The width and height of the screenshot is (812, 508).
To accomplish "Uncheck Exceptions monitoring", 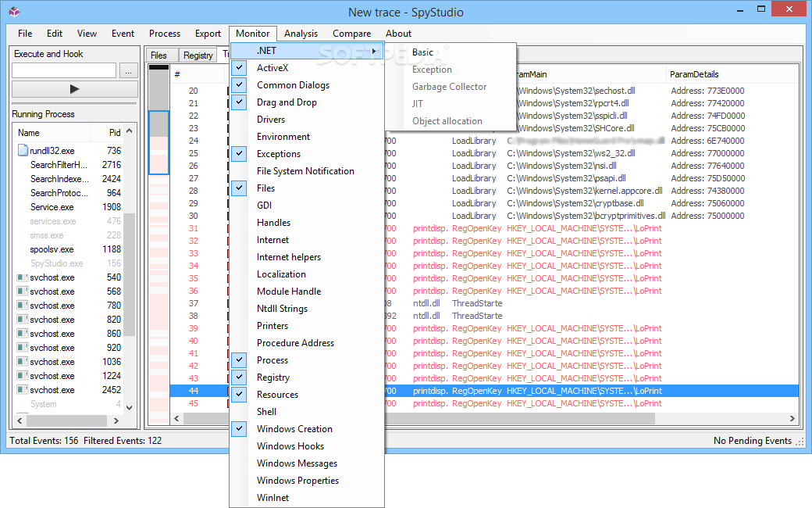I will [x=239, y=153].
